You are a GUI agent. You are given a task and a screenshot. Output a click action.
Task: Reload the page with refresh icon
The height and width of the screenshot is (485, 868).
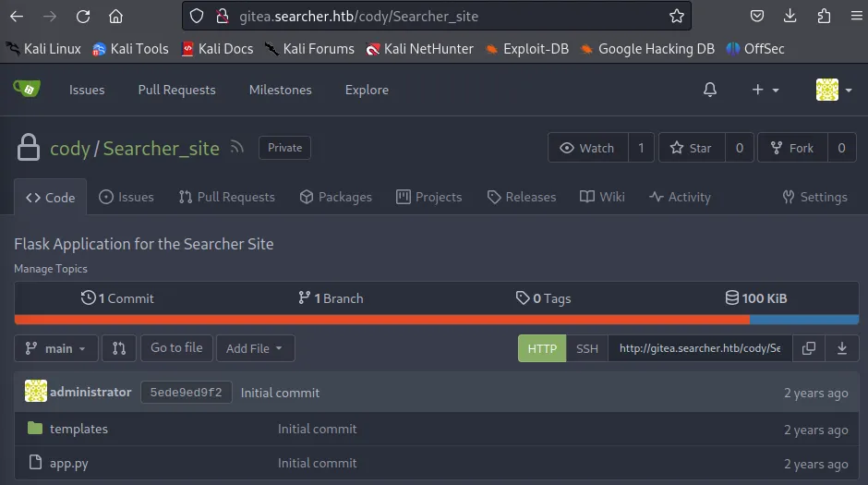83,17
